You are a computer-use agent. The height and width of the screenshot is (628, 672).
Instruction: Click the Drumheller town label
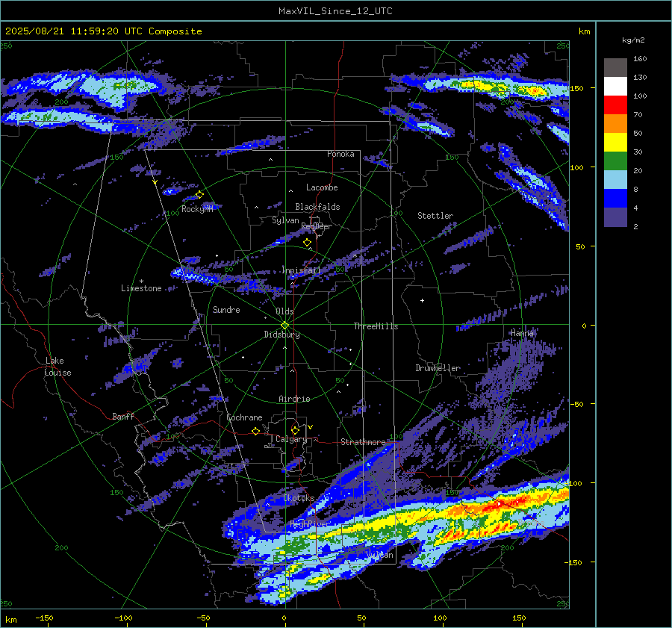point(438,368)
